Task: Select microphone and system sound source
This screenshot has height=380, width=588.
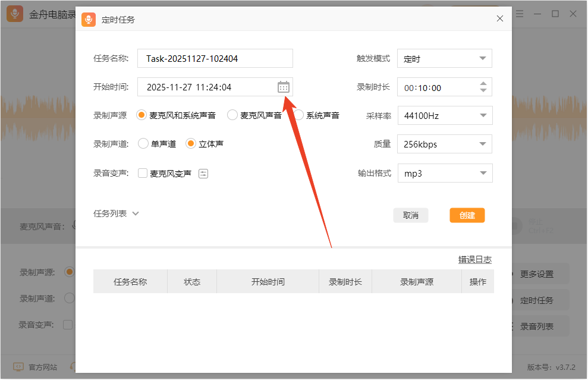Action: (141, 115)
